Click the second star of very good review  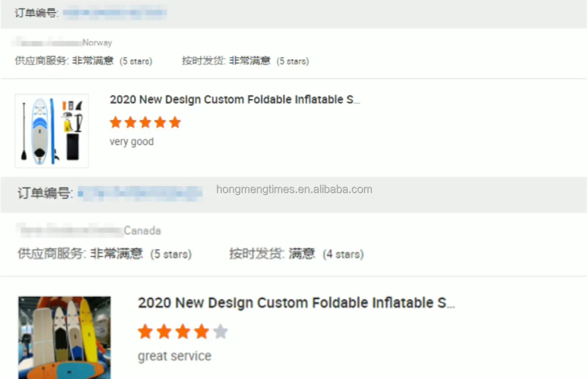point(130,123)
